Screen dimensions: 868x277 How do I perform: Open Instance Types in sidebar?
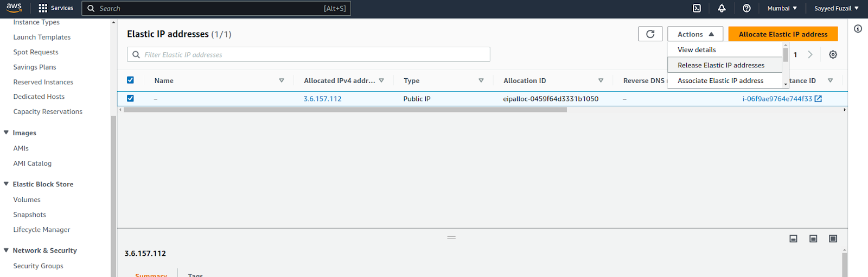pos(36,22)
